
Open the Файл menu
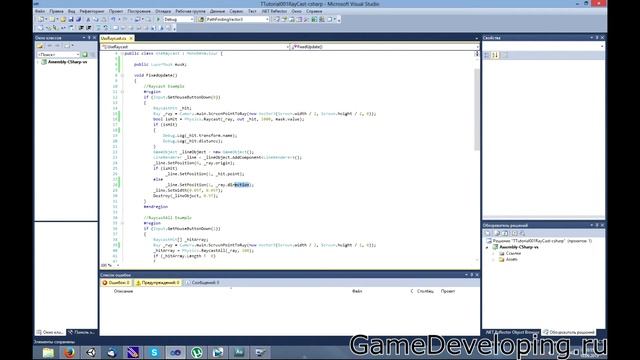[40, 11]
